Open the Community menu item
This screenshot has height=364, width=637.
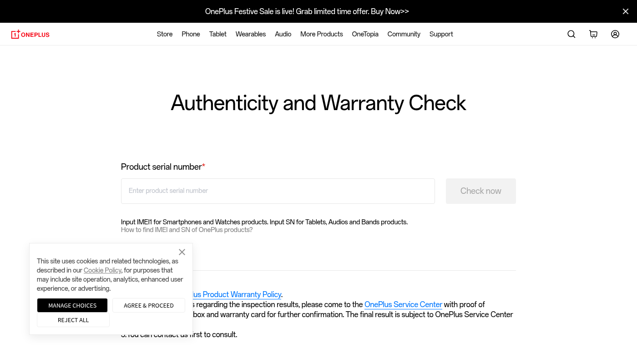(x=404, y=34)
